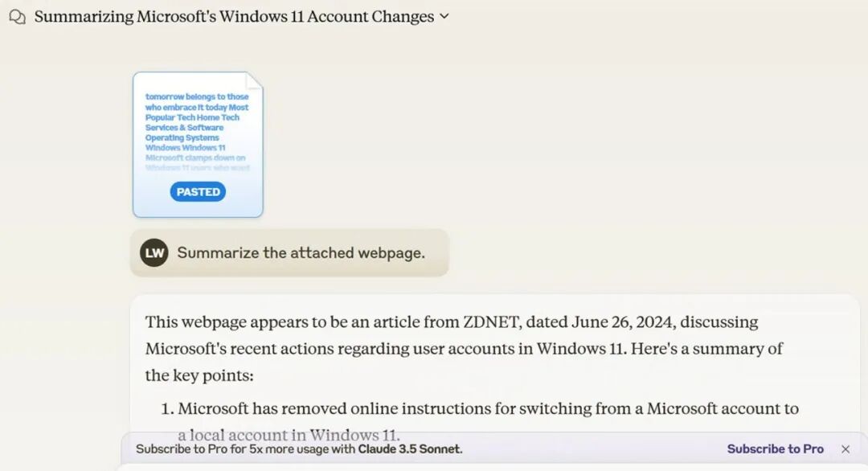Click the folded corner of the pasted document

254,81
